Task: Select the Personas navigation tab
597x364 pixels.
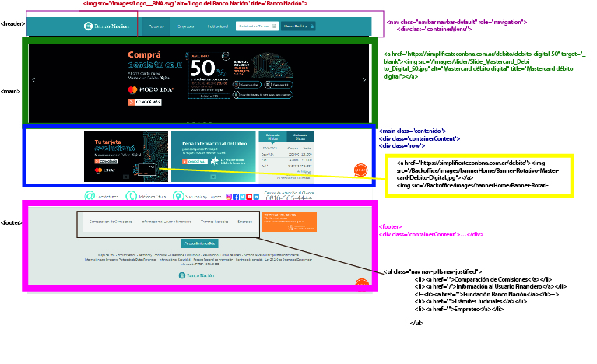Action: [x=156, y=26]
